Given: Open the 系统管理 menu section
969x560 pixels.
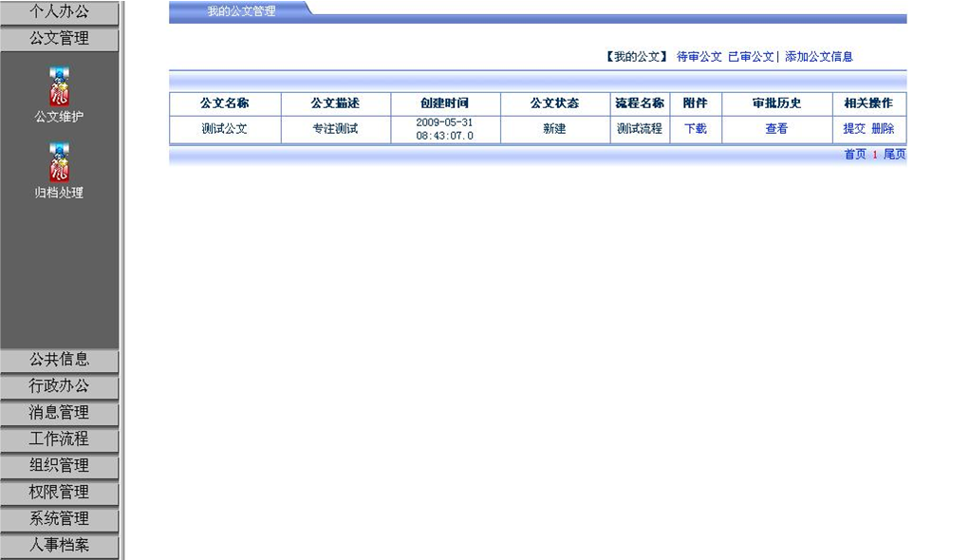Looking at the screenshot, I should tap(60, 519).
